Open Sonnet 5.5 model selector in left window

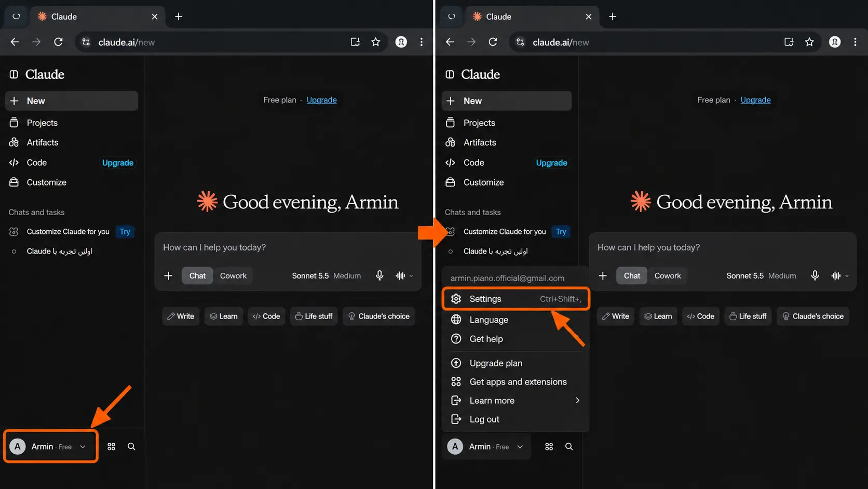click(326, 275)
